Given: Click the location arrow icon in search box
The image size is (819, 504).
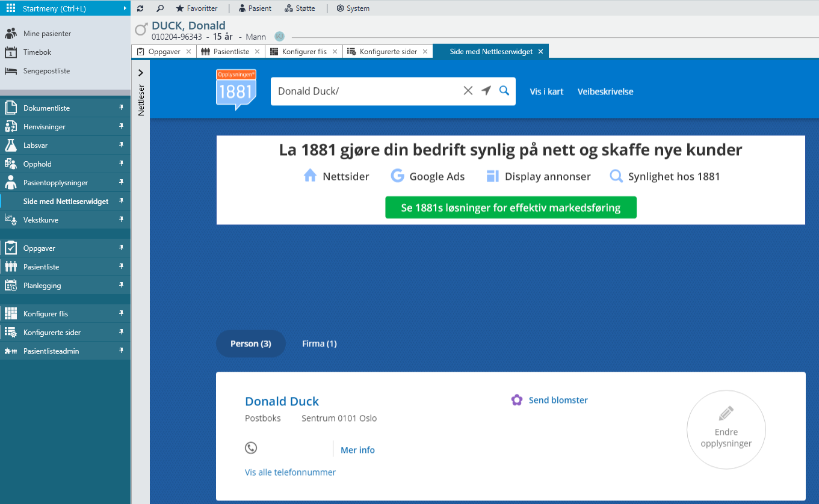Looking at the screenshot, I should tap(486, 91).
